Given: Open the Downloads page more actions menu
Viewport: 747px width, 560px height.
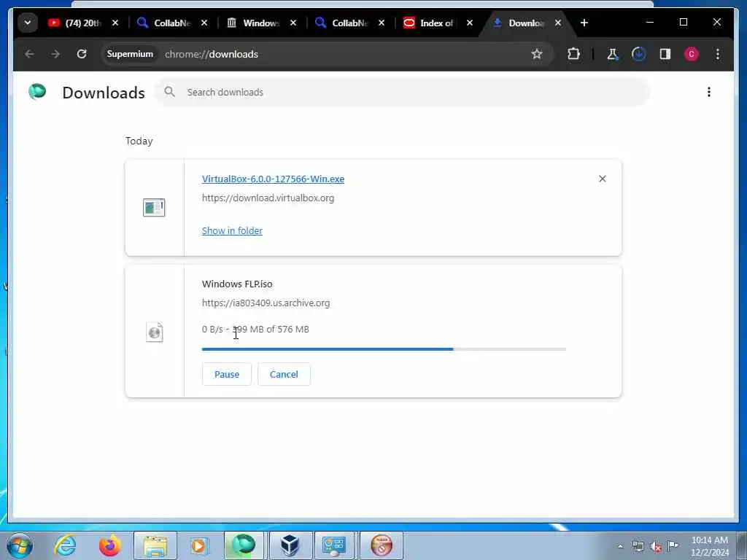Looking at the screenshot, I should click(709, 92).
